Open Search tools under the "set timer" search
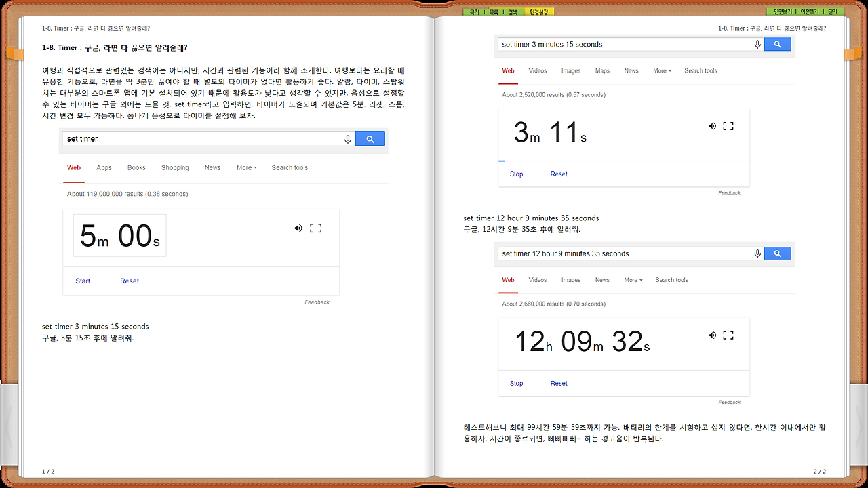This screenshot has height=488, width=868. click(290, 168)
